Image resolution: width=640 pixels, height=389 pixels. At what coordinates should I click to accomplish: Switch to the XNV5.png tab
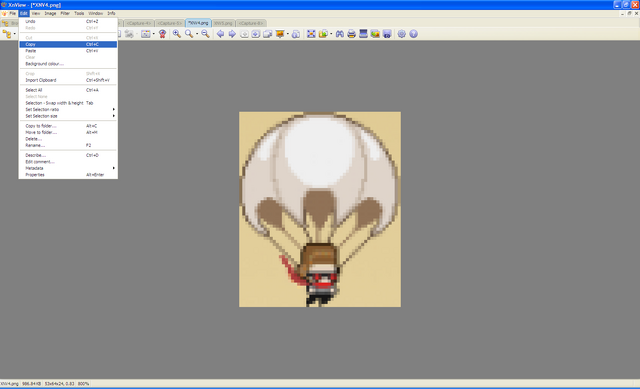pos(223,23)
